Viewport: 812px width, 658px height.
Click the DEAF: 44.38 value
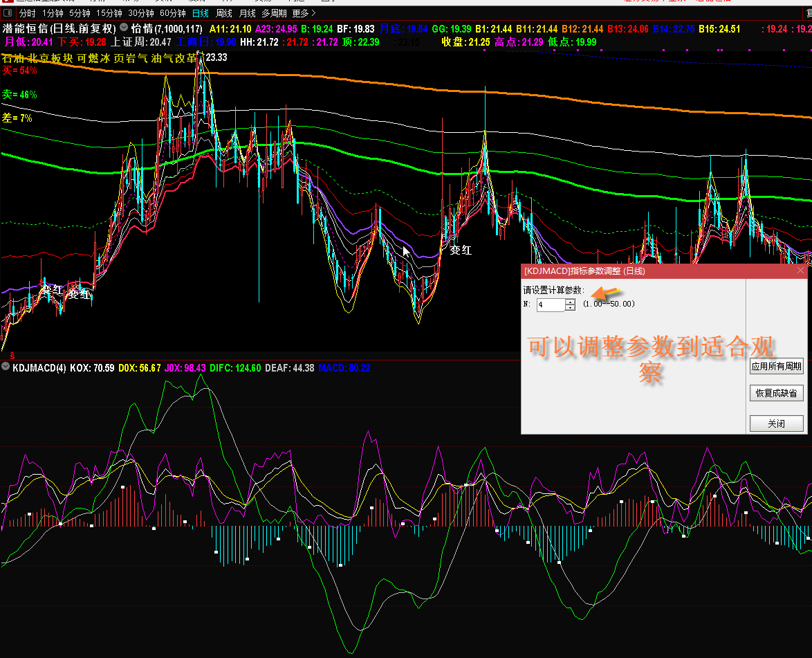click(290, 368)
